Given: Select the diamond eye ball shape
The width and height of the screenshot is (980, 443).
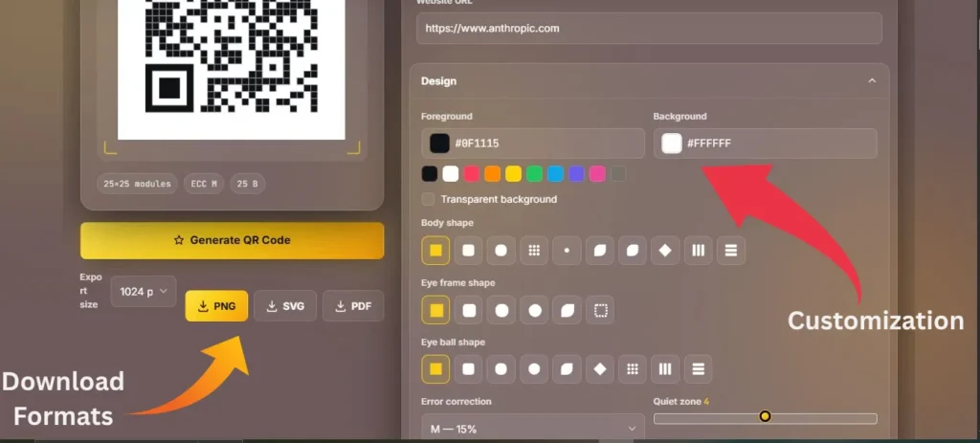Looking at the screenshot, I should click(600, 369).
